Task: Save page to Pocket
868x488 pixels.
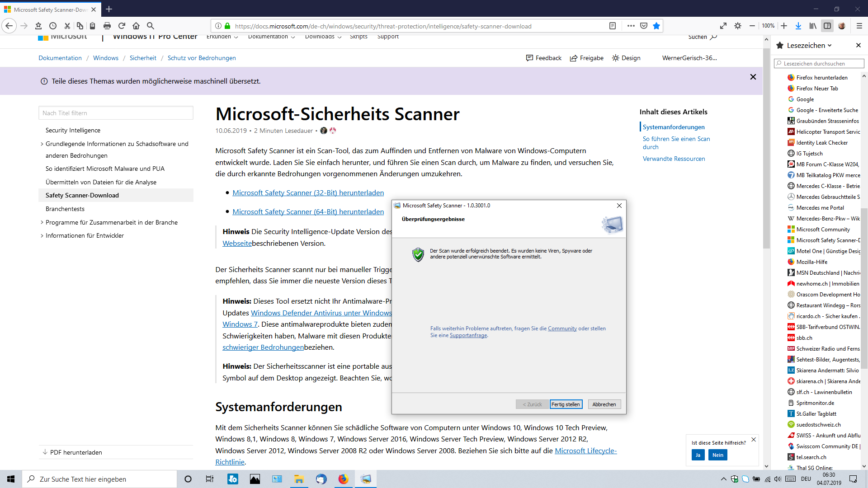Action: (644, 26)
